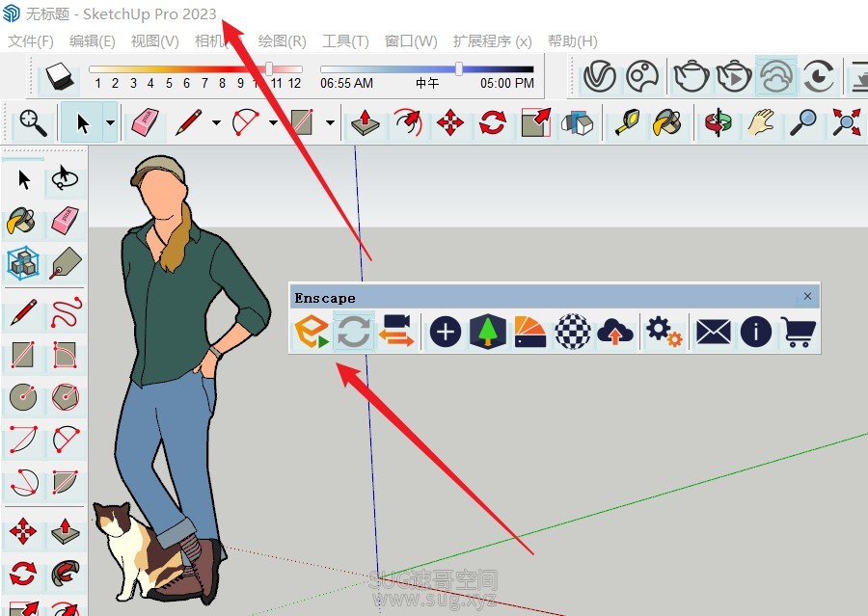Image resolution: width=868 pixels, height=616 pixels.
Task: Open V-Ray Chaos Cosmos palette icon
Action: (x=642, y=76)
